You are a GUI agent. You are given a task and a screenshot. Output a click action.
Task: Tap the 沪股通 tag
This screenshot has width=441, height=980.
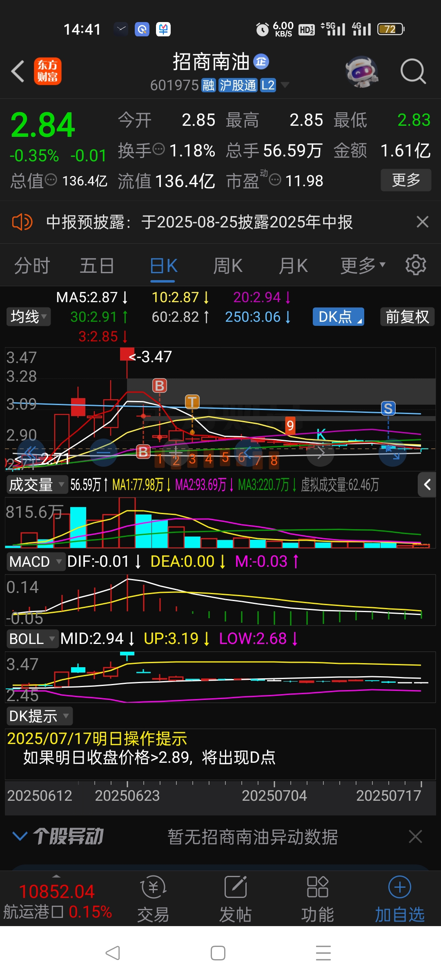click(238, 85)
